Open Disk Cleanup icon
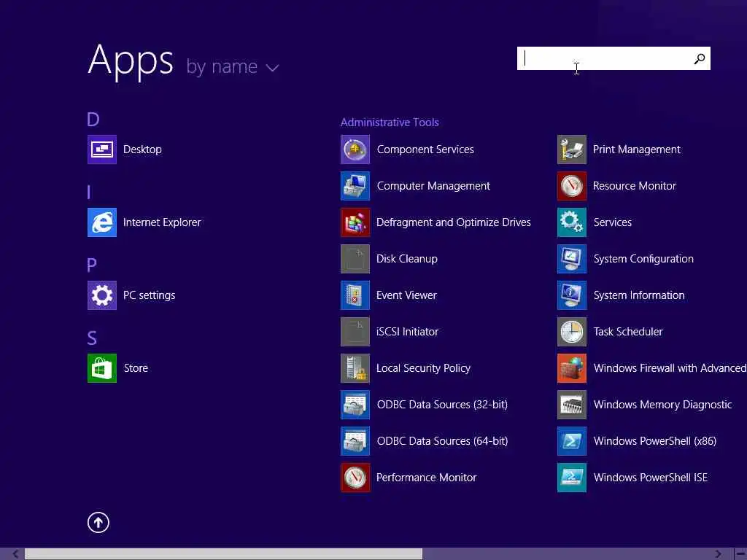 355,259
